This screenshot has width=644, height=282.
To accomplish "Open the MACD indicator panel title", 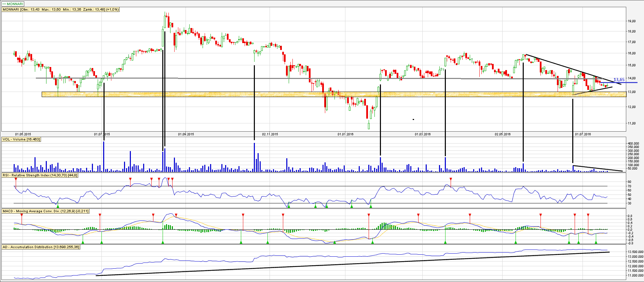I will click(x=45, y=211).
